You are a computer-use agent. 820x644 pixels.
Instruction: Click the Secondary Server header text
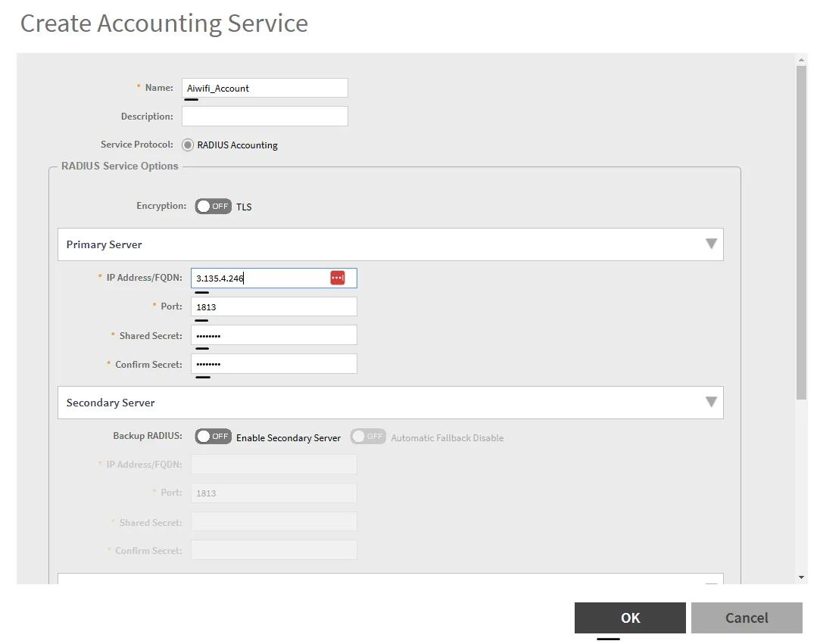tap(111, 403)
